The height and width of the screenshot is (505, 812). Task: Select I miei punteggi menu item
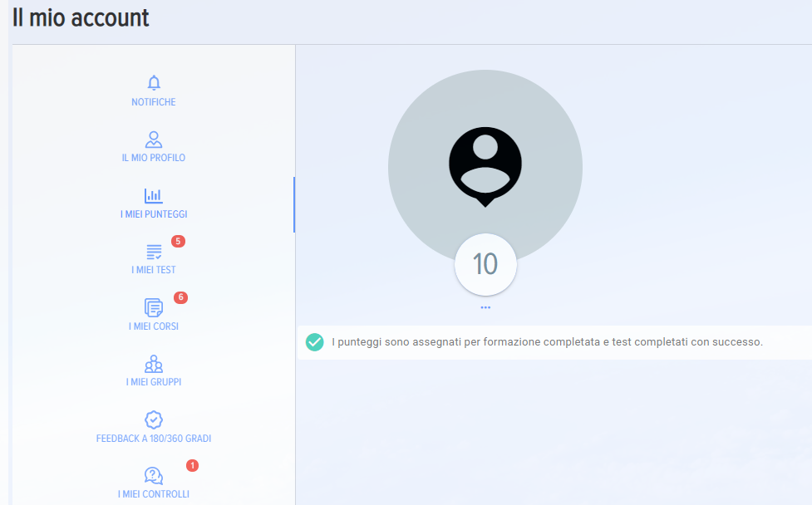154,214
